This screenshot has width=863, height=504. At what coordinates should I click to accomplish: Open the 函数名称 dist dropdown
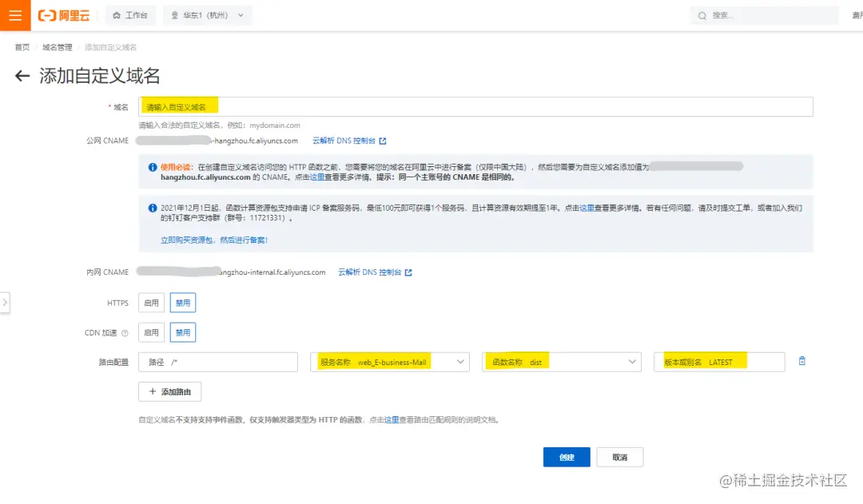pyautogui.click(x=562, y=362)
